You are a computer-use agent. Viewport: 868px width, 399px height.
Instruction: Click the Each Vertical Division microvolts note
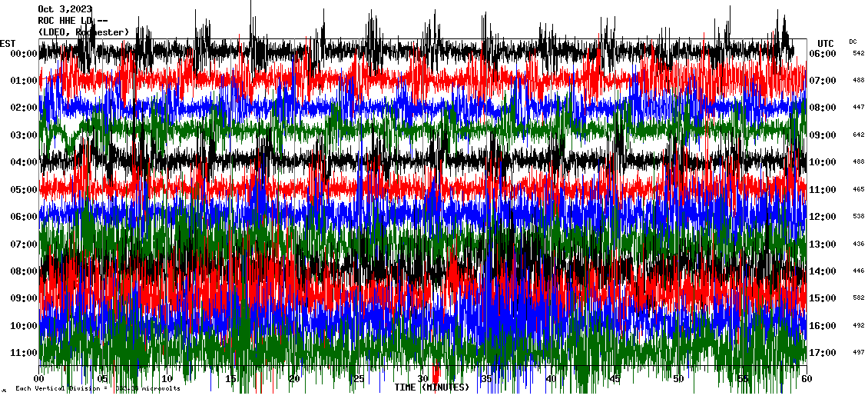(x=98, y=388)
